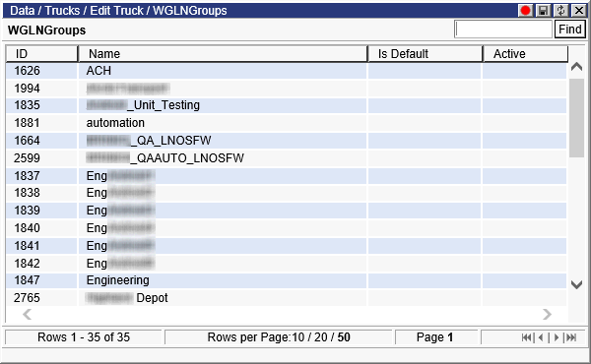
Task: Sort by Name column header
Action: (x=223, y=54)
